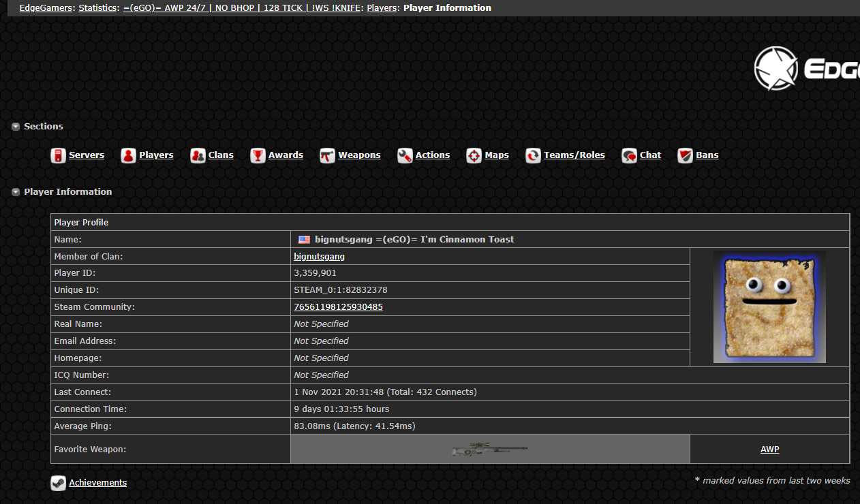This screenshot has height=504, width=860.
Task: Open the Weapons link
Action: [x=359, y=155]
